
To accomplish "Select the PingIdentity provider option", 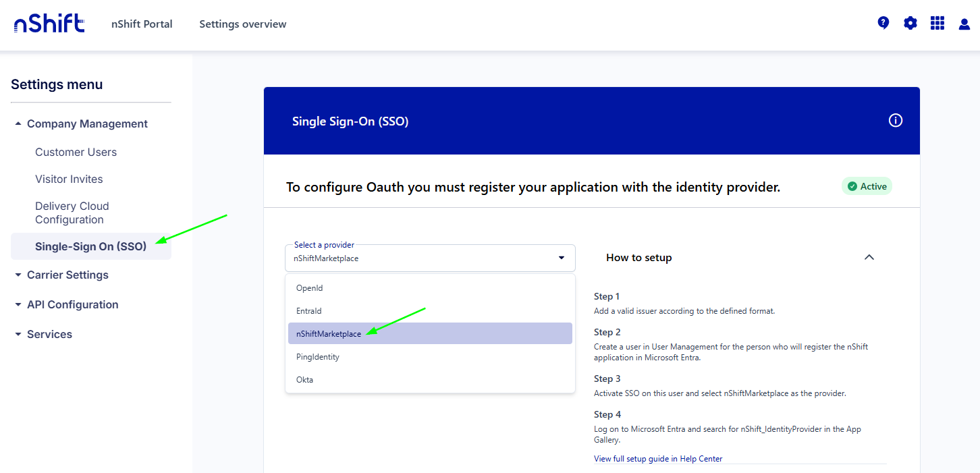I will [x=317, y=356].
